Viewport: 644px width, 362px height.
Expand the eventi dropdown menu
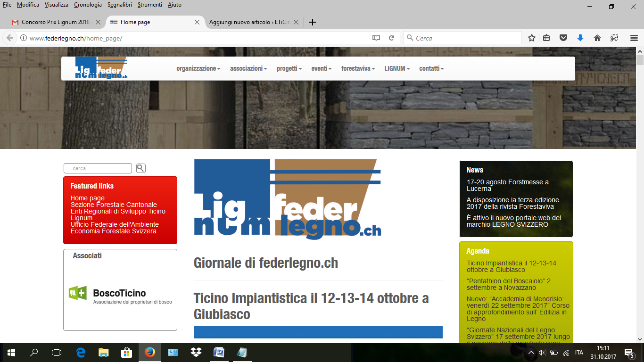(322, 68)
